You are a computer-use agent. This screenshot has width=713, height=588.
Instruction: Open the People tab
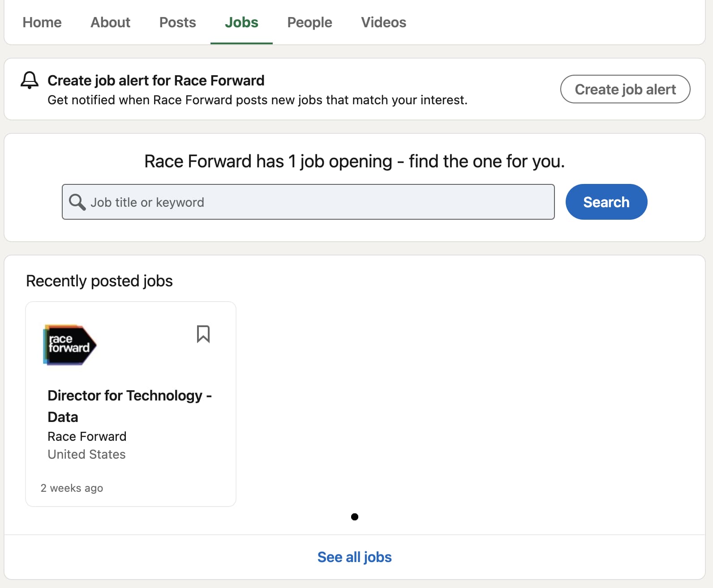point(309,22)
